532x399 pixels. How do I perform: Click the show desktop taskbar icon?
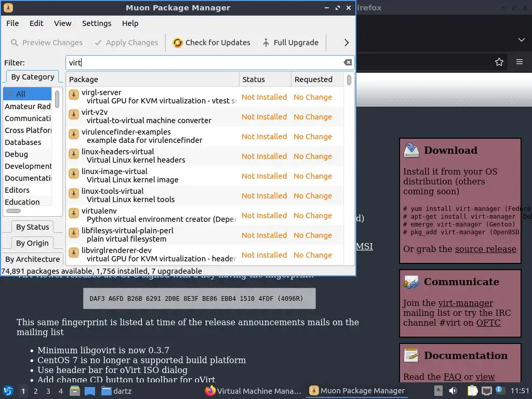(90, 391)
